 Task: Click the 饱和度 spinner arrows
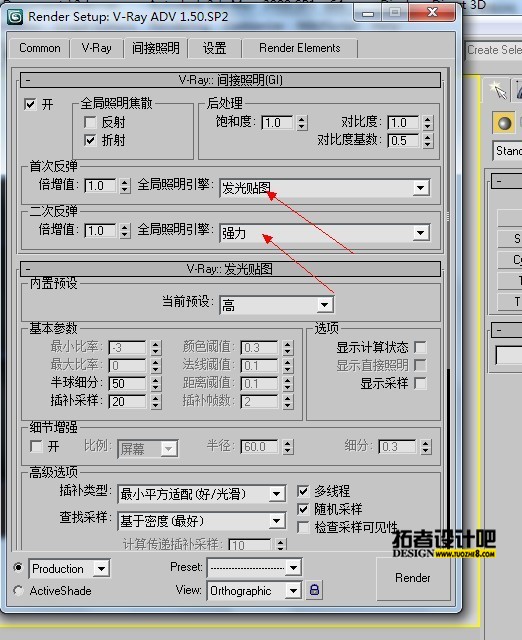coord(302,122)
